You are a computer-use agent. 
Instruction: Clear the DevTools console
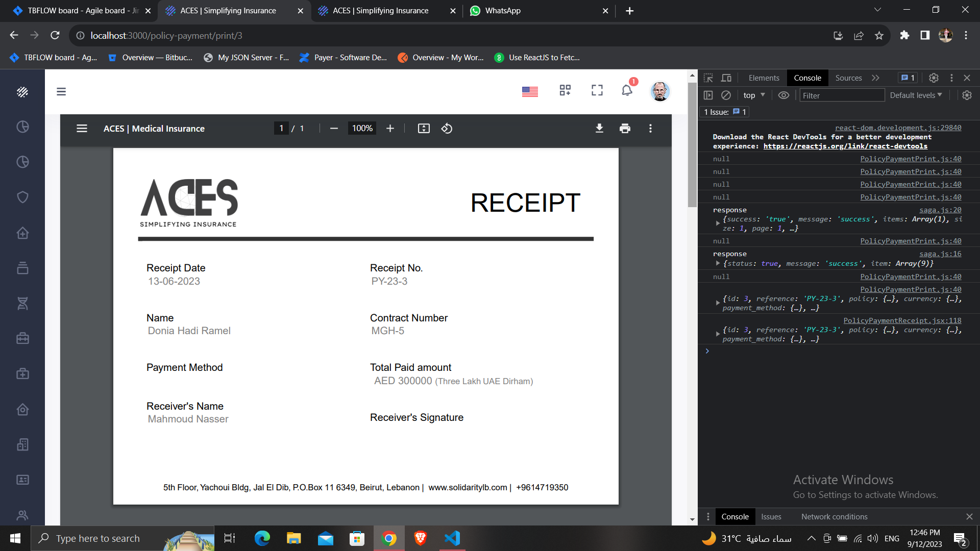[726, 95]
